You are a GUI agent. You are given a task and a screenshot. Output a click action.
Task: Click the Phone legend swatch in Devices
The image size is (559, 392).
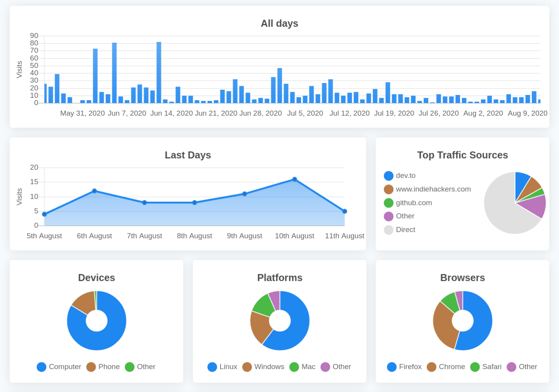coord(91,367)
